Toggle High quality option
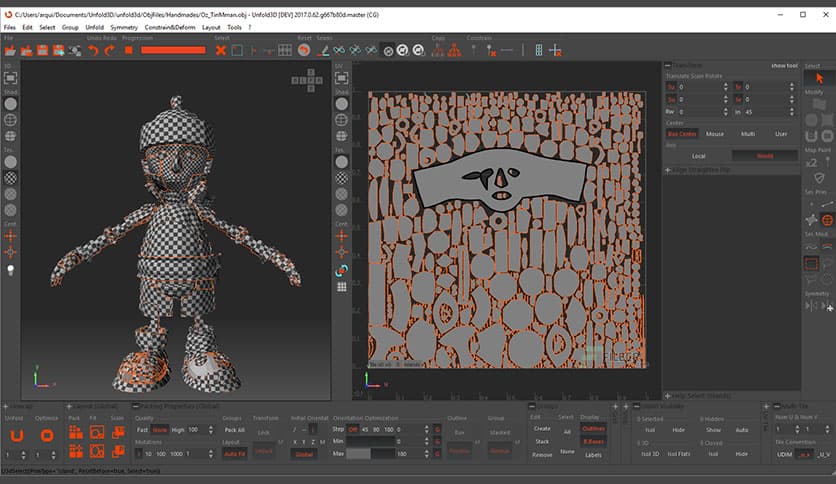836x484 pixels. [178, 430]
